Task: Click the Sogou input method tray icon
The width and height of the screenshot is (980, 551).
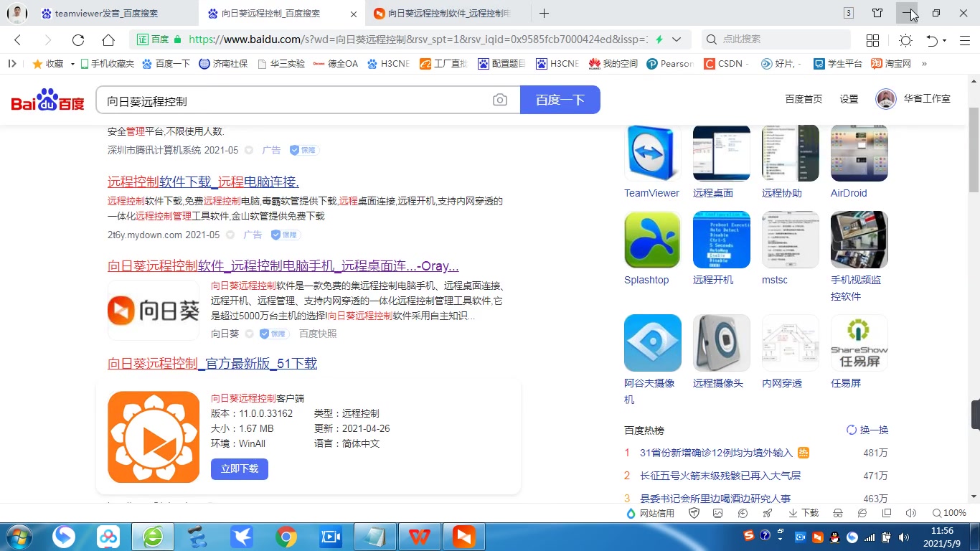Action: (749, 535)
